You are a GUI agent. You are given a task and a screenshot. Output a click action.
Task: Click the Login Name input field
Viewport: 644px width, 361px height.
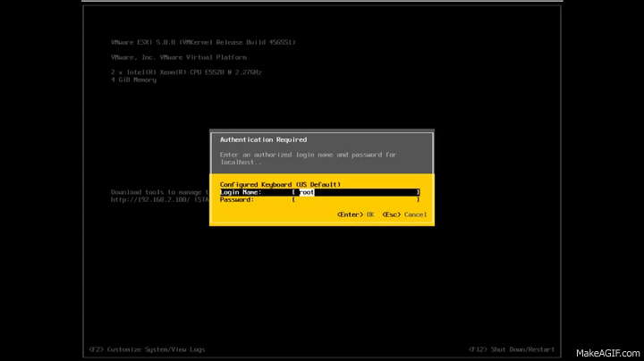pos(356,192)
